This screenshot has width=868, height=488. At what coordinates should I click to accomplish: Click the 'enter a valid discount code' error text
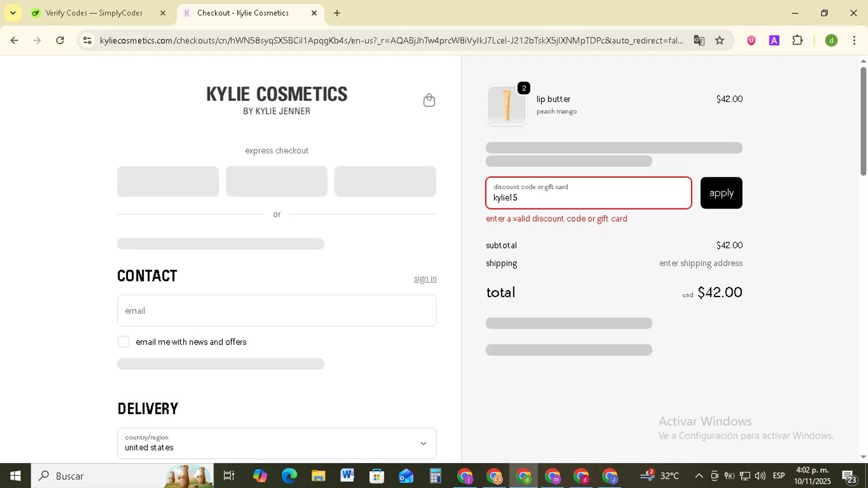pos(557,219)
